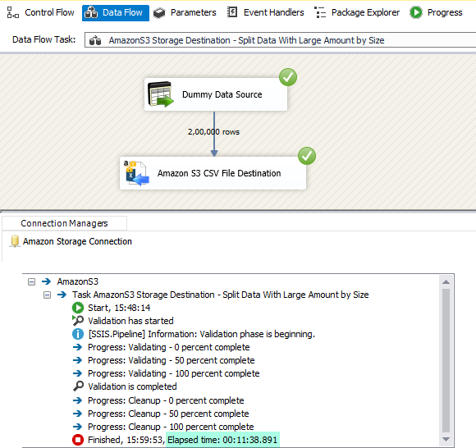This screenshot has width=476, height=448.
Task: Click the progress log scroll down arrow
Action: click(446, 439)
